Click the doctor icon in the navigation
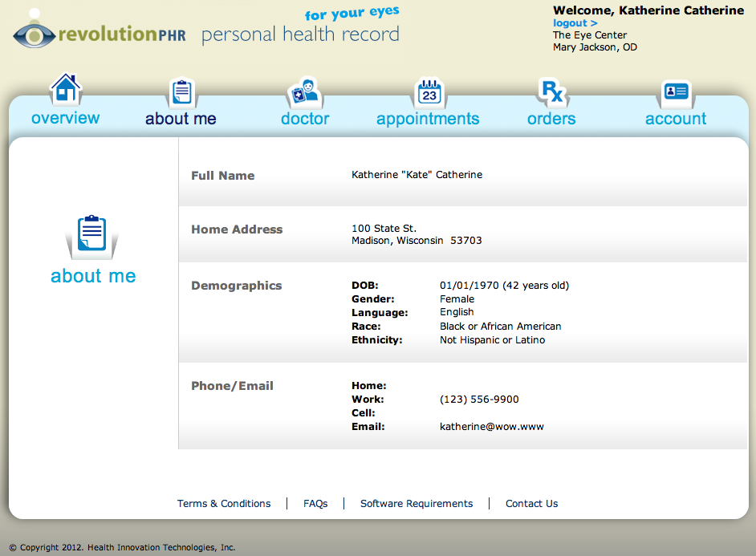Viewport: 756px width, 556px height. pos(305,92)
